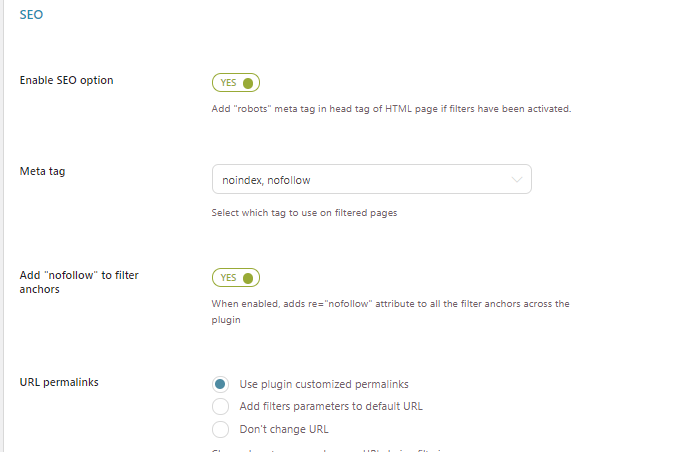Click the green knob of Enable SEO toggle
This screenshot has height=452, width=692.
(x=248, y=83)
